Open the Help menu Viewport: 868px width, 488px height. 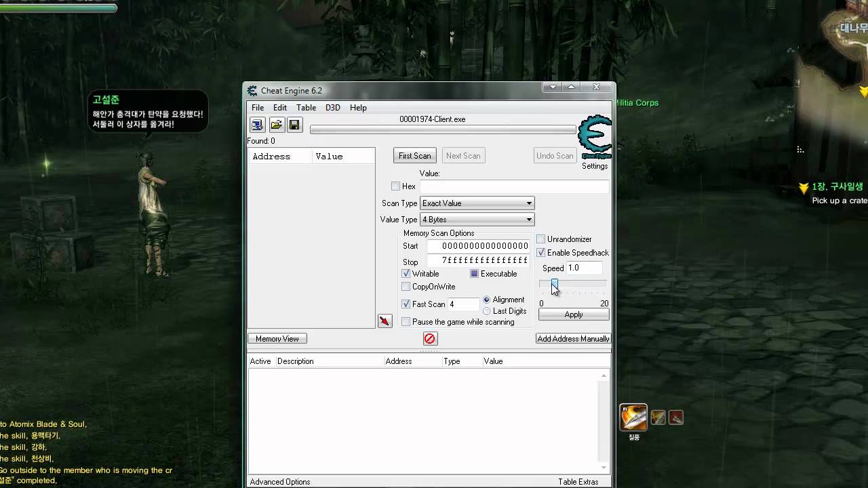point(358,108)
